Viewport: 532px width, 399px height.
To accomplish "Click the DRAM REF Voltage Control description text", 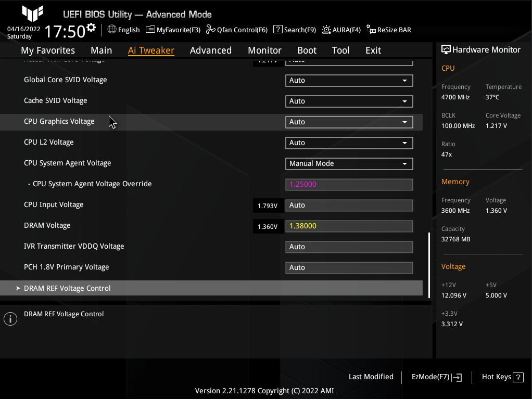I will click(x=64, y=314).
